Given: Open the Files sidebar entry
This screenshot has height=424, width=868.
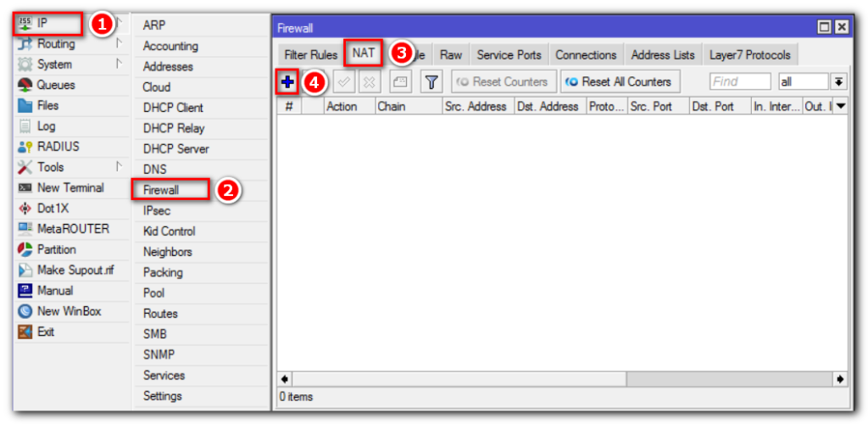Looking at the screenshot, I should pyautogui.click(x=47, y=105).
